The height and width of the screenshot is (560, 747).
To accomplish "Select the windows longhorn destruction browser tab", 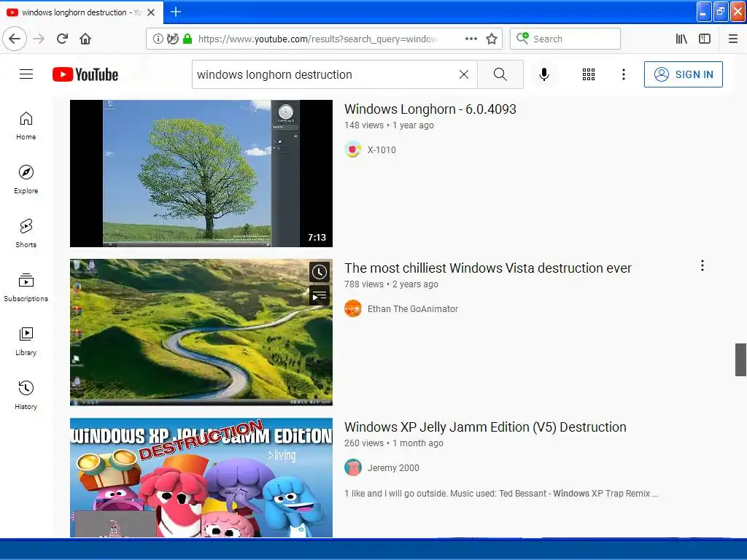I will pos(82,12).
